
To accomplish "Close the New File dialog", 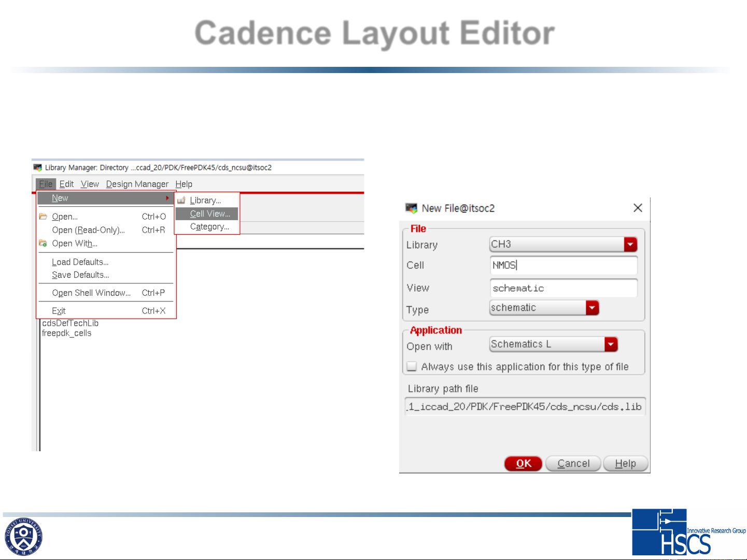I will pyautogui.click(x=638, y=208).
